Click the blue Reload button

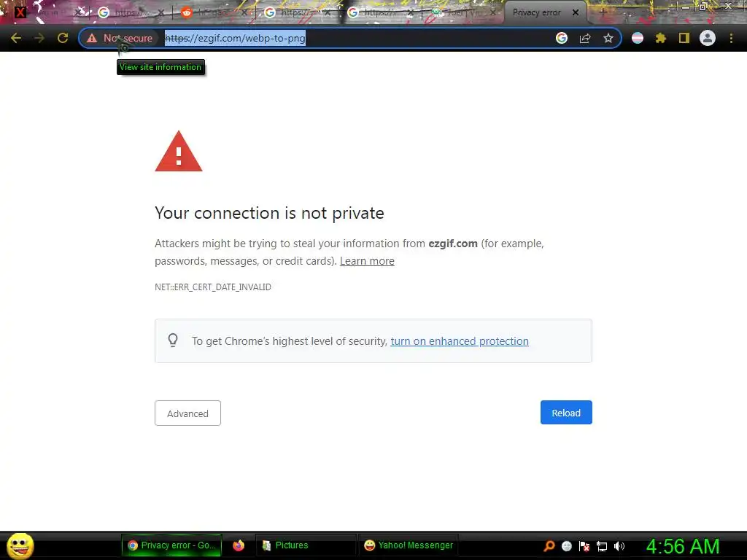[566, 413]
